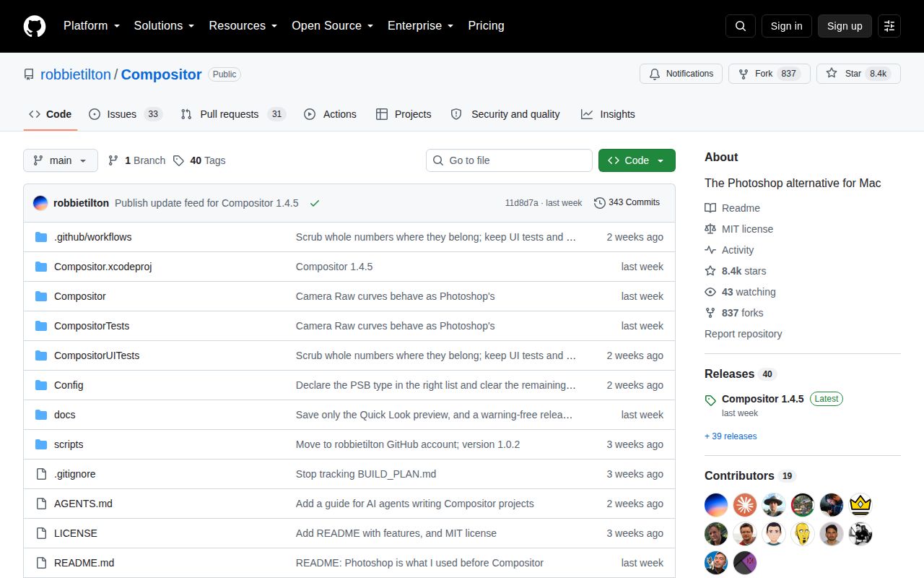Click the README.md file icon
Screen dimensions: 924x578
41,563
